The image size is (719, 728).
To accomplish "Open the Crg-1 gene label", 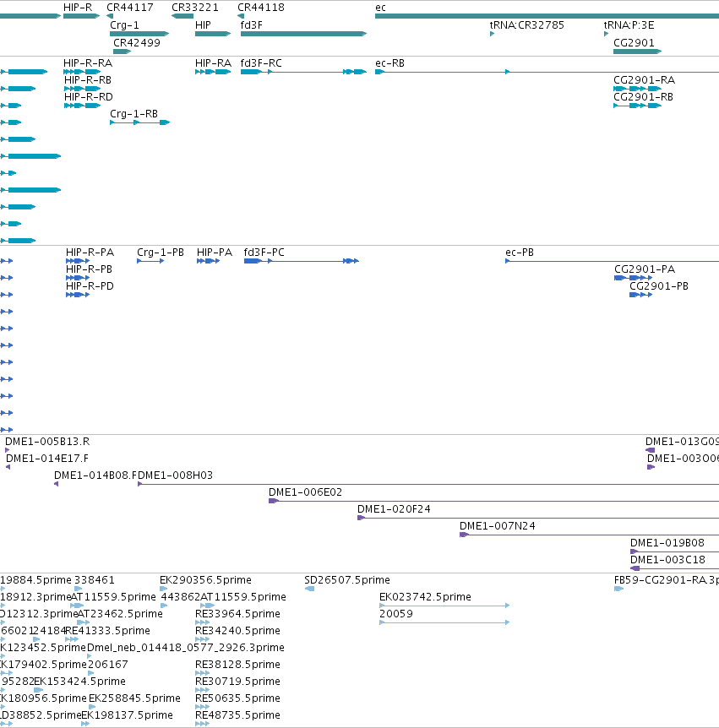I will [124, 25].
